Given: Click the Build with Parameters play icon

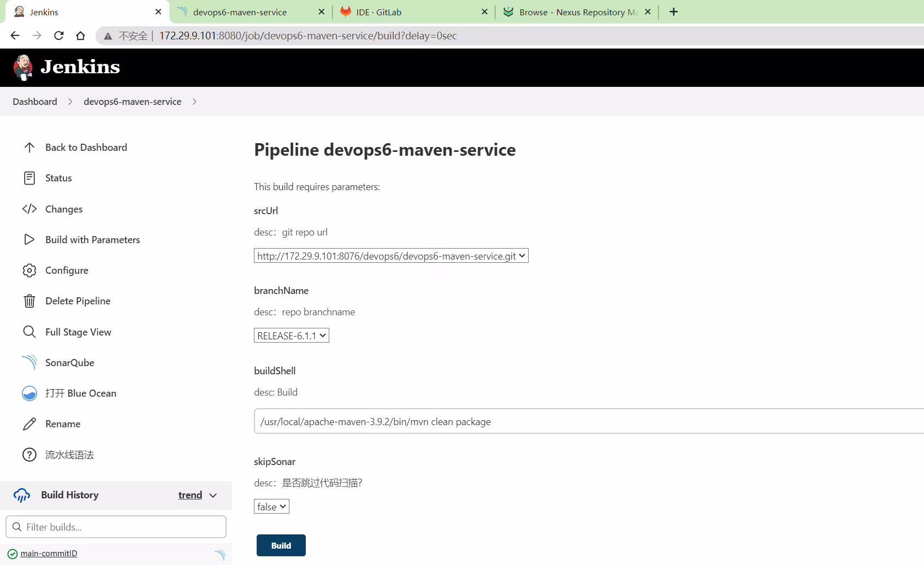Looking at the screenshot, I should [29, 239].
